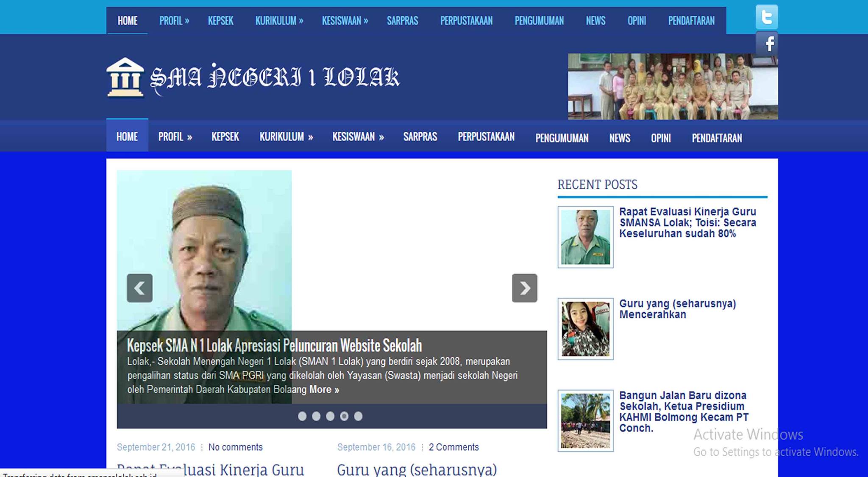
Task: Open slider headline about Peluncuran Website Sekolah
Action: (x=274, y=346)
